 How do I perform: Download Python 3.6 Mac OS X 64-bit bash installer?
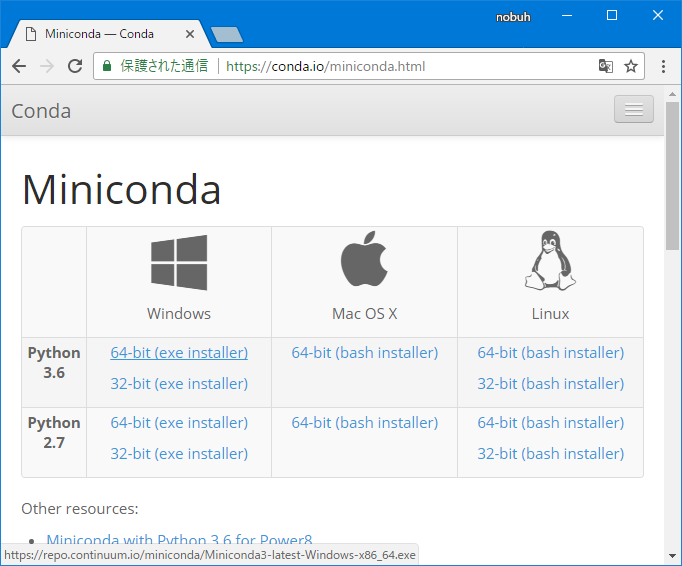tap(364, 353)
